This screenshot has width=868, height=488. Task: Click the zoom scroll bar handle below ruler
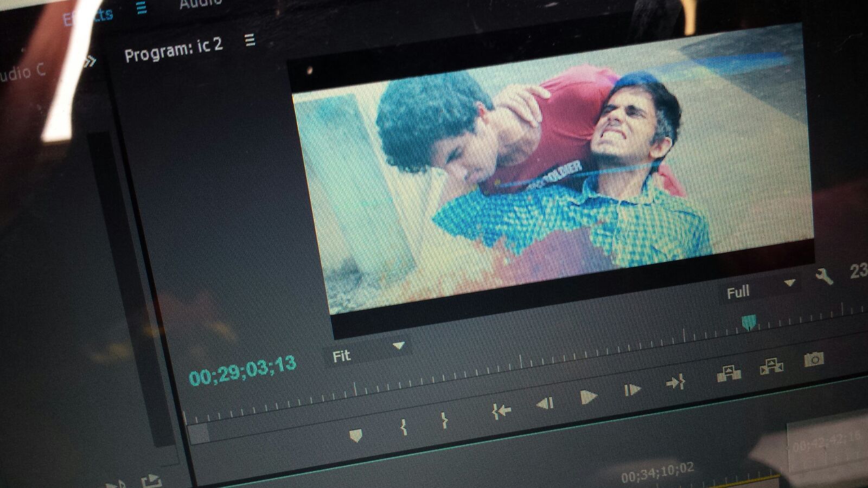point(198,434)
